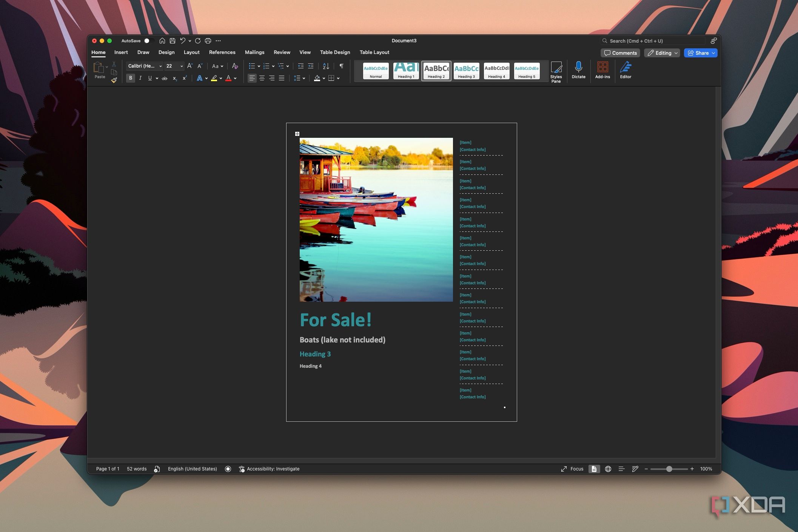Toggle the Show paragraph marks pilcrow
The height and width of the screenshot is (532, 798).
pos(342,66)
